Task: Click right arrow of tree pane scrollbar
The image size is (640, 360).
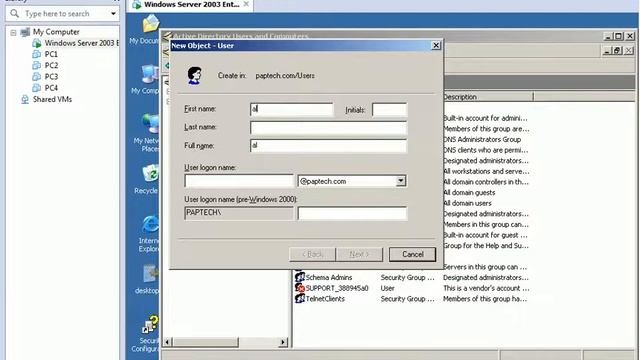Action: 283,342
